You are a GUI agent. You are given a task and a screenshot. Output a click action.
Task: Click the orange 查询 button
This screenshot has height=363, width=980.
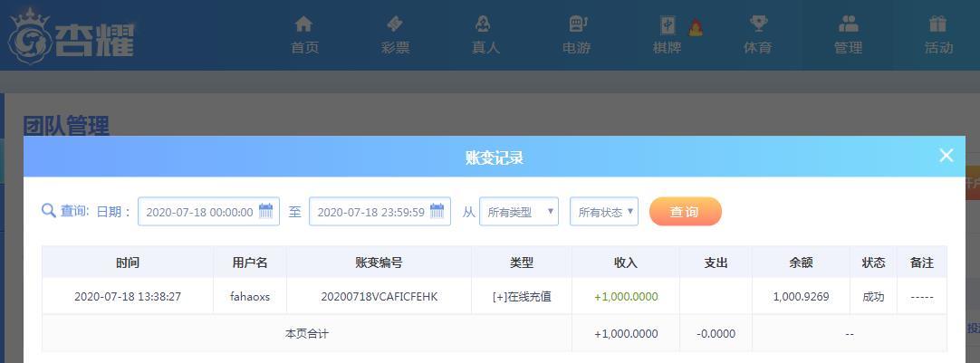pos(686,211)
